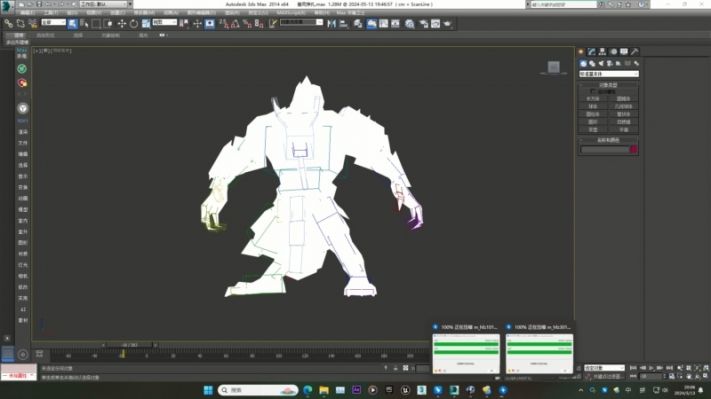Open the Material Editor
711x399 pixels.
tap(409, 24)
